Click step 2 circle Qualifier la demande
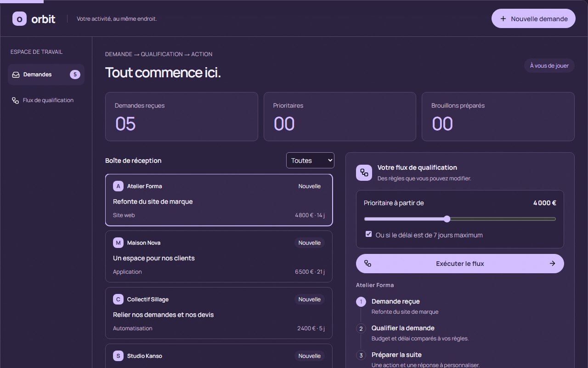This screenshot has width=588, height=368. coord(361,328)
